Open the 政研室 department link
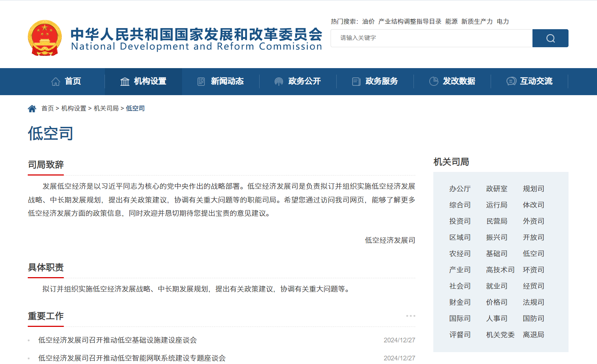 (x=497, y=189)
